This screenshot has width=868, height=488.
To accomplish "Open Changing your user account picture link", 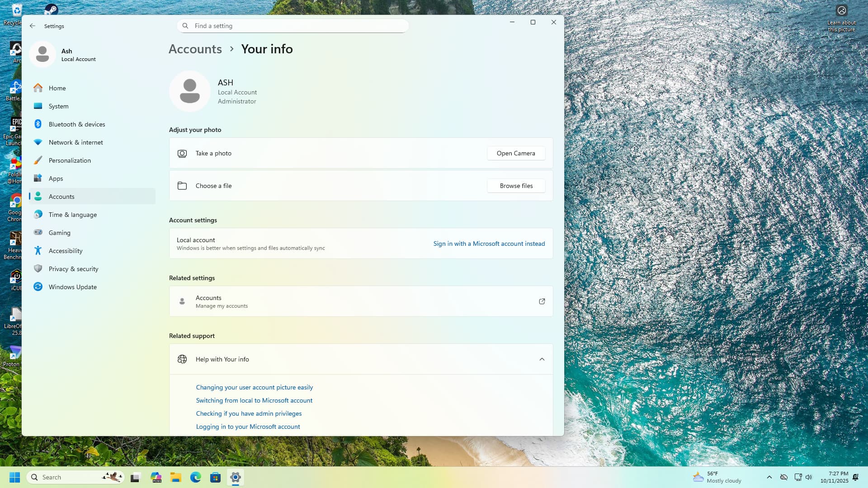I will click(254, 387).
